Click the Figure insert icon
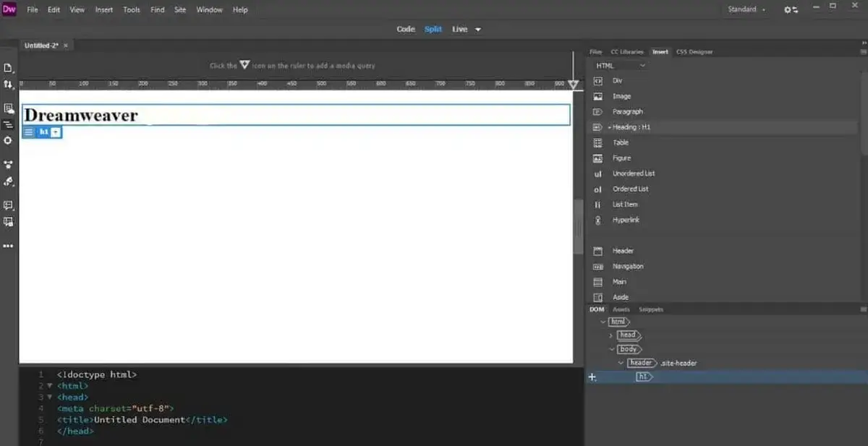 coord(597,158)
